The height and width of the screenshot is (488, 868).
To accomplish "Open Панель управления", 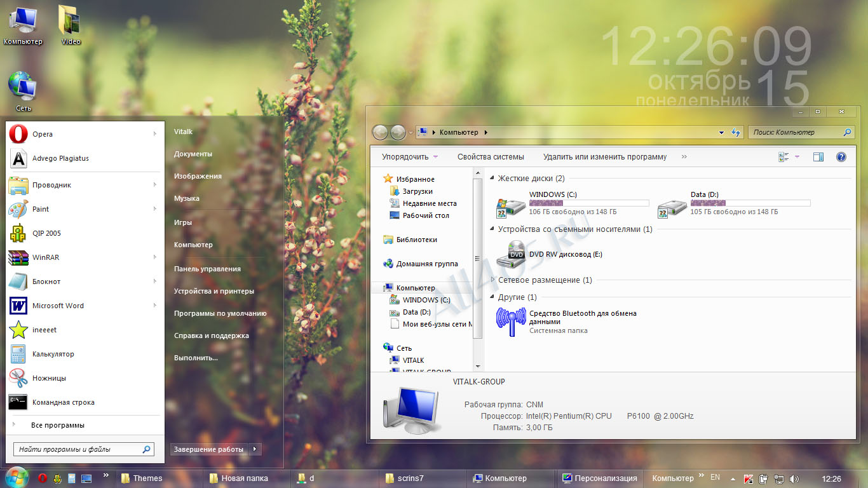I will 207,269.
